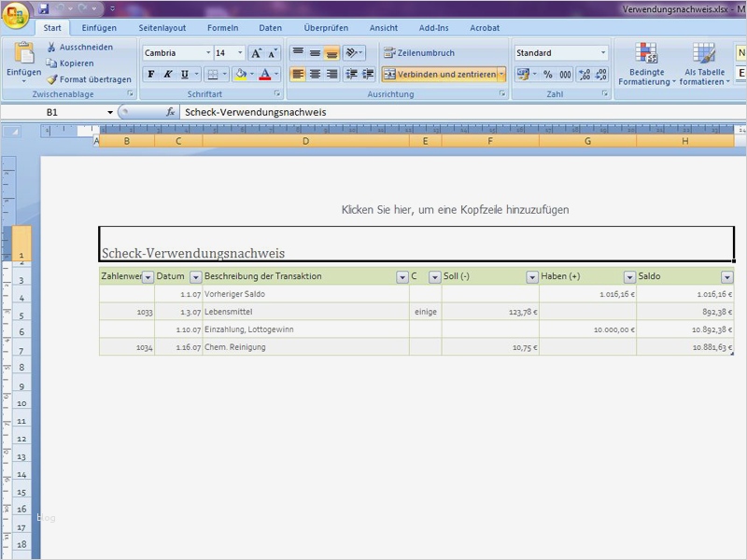The height and width of the screenshot is (560, 747).
Task: Toggle bold formatting (F)
Action: [151, 75]
